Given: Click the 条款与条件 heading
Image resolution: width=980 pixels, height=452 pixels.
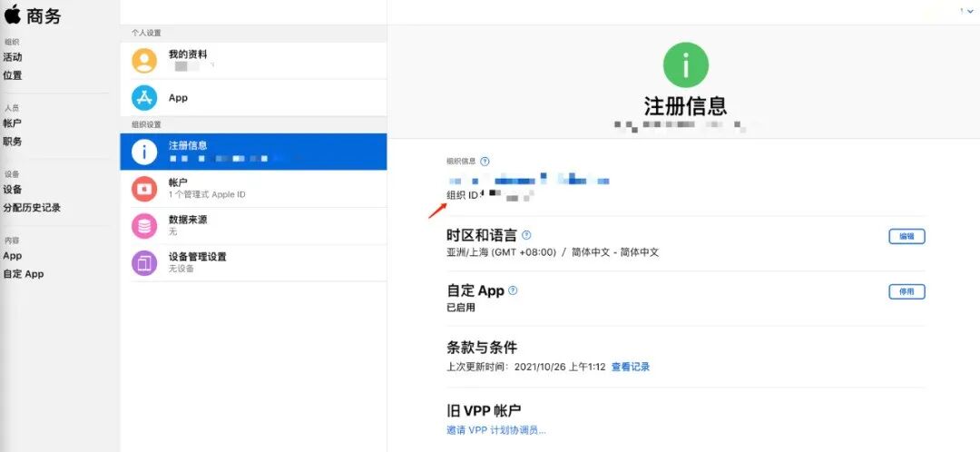Looking at the screenshot, I should click(x=482, y=347).
